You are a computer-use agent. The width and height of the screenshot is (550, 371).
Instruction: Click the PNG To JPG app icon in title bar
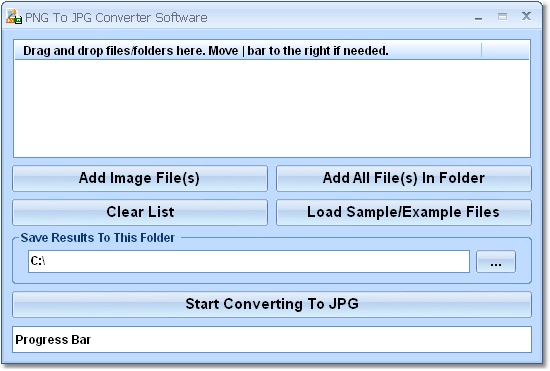tap(14, 17)
